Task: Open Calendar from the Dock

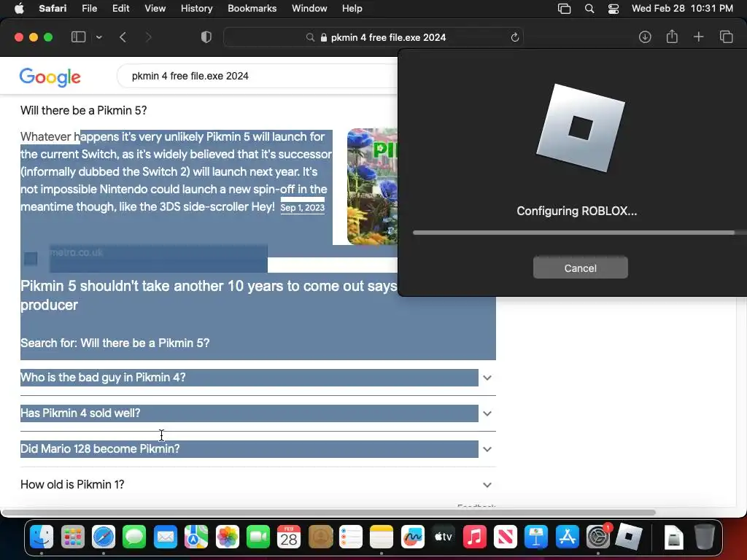Action: click(x=289, y=537)
